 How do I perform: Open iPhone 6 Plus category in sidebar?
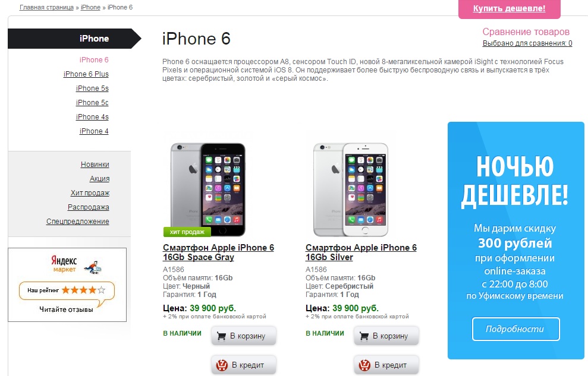click(x=86, y=74)
